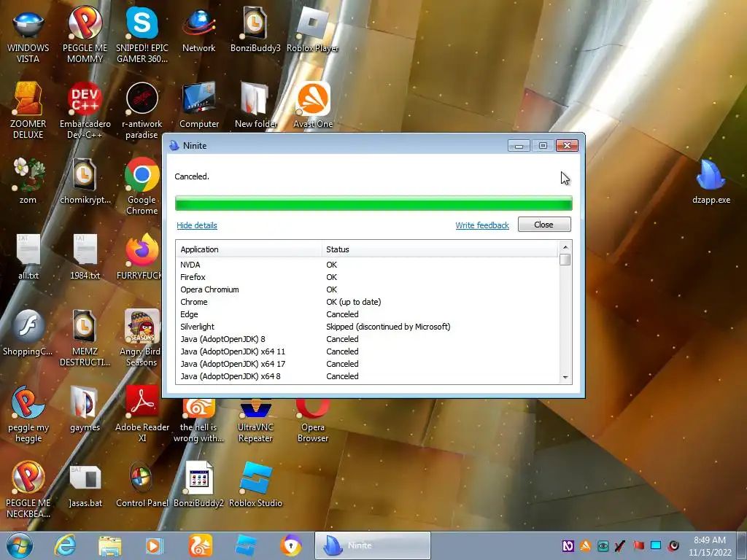Click the details list scrollbar thumb
Image resolution: width=747 pixels, height=560 pixels.
coord(565,260)
